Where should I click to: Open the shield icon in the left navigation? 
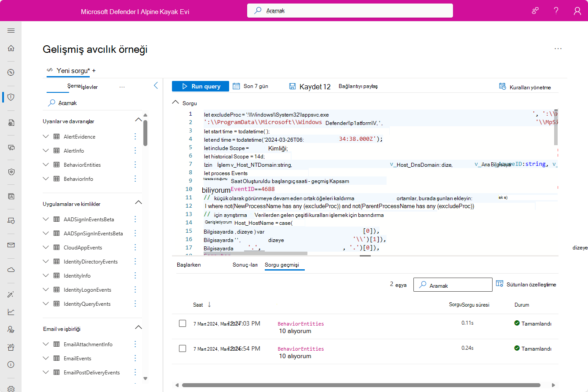pos(11,97)
